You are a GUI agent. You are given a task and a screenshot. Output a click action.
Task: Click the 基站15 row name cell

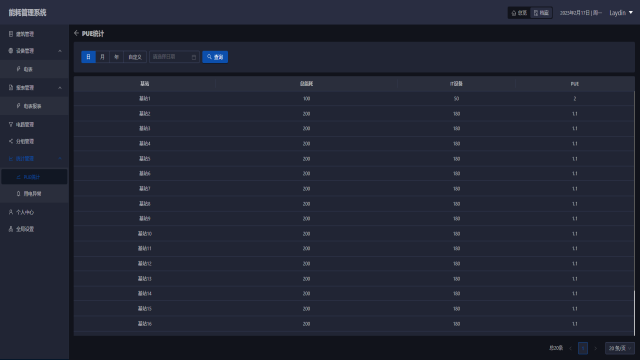[x=144, y=309]
